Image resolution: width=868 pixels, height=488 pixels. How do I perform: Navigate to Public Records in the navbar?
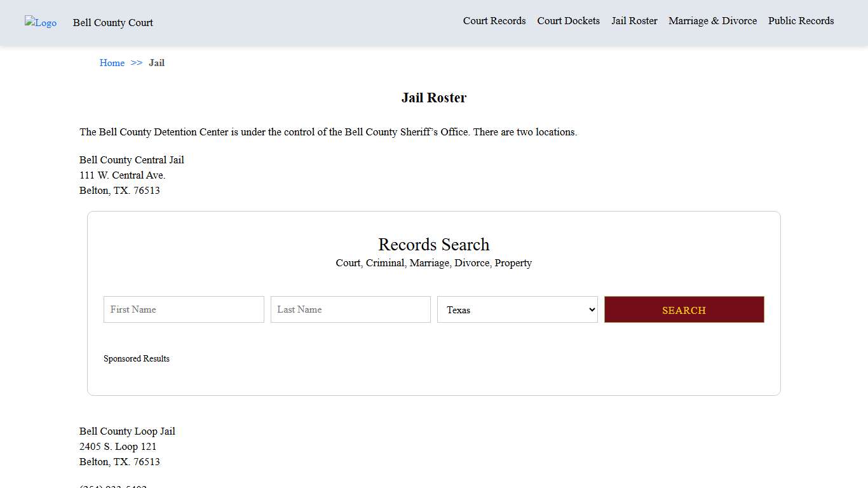coord(801,21)
